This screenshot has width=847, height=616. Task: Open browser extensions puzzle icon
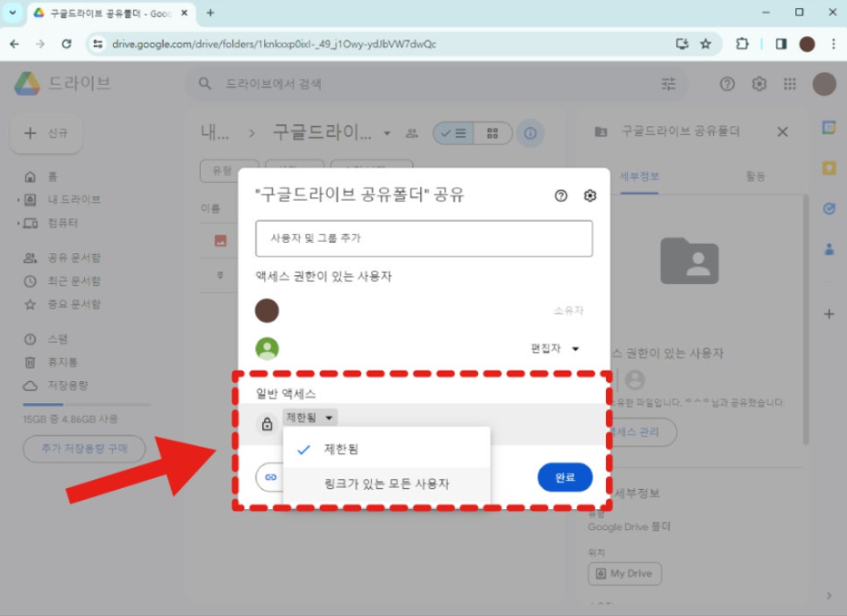(742, 44)
